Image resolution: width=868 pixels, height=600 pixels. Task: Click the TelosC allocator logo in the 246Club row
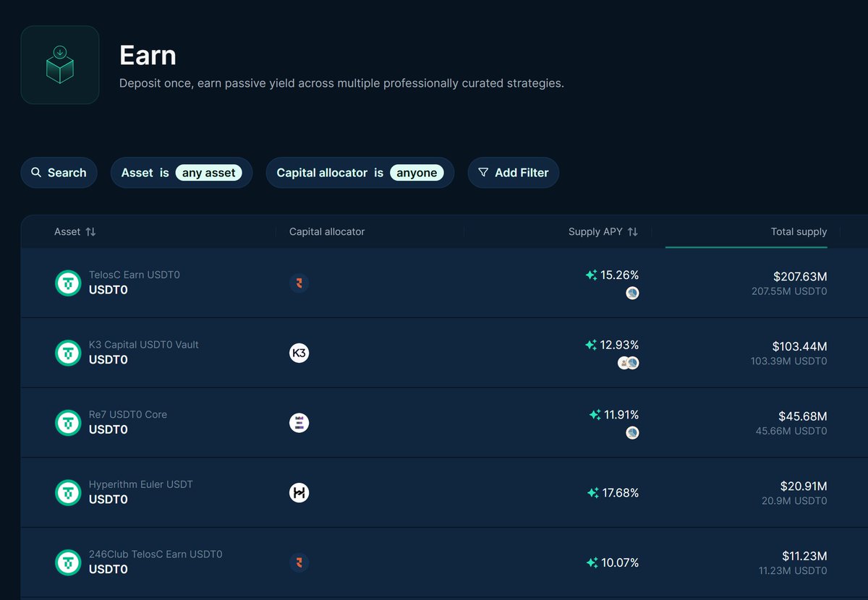[x=299, y=562]
